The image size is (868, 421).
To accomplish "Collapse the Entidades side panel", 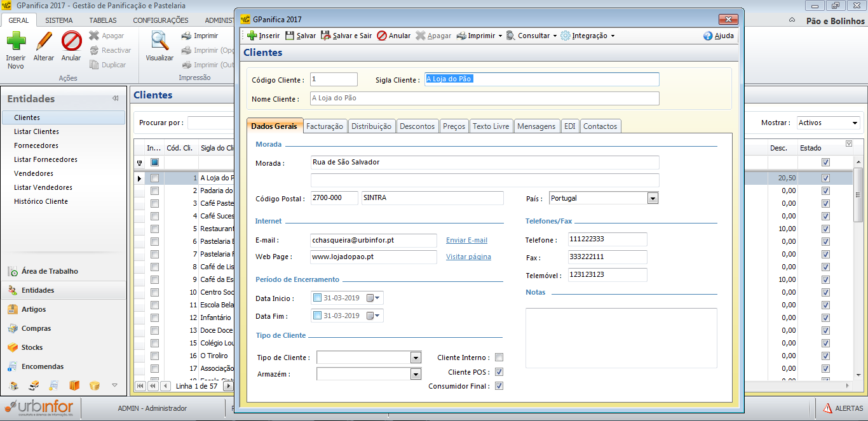I will (115, 98).
